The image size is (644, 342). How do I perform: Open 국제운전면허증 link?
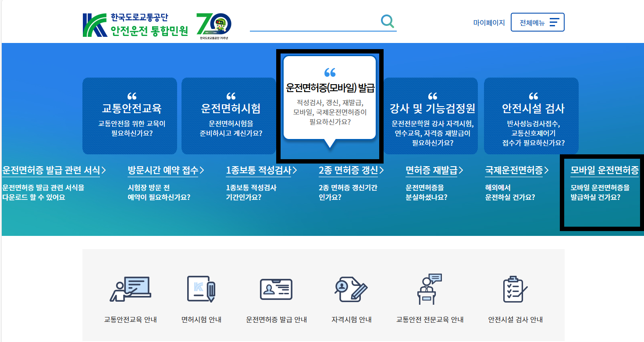(516, 171)
